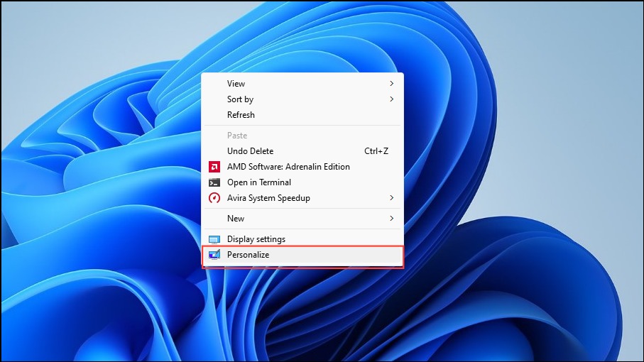Choose Open in Terminal
Image resolution: width=644 pixels, height=362 pixels.
pos(302,182)
